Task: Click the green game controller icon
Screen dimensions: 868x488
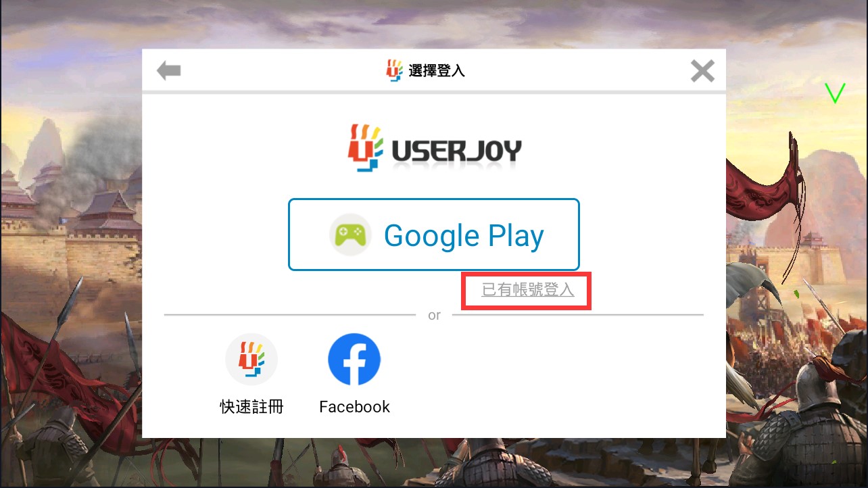Action: [x=350, y=235]
